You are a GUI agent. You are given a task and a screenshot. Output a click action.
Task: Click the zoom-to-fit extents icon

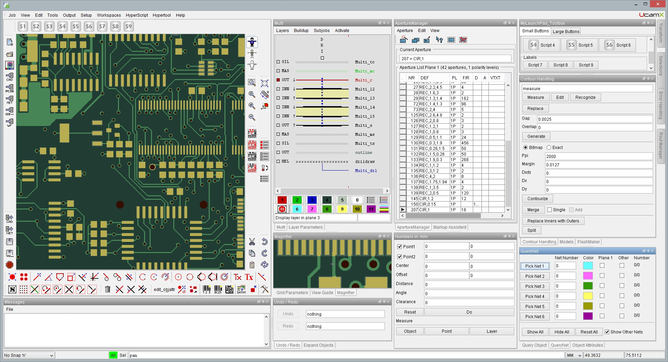pos(264,83)
